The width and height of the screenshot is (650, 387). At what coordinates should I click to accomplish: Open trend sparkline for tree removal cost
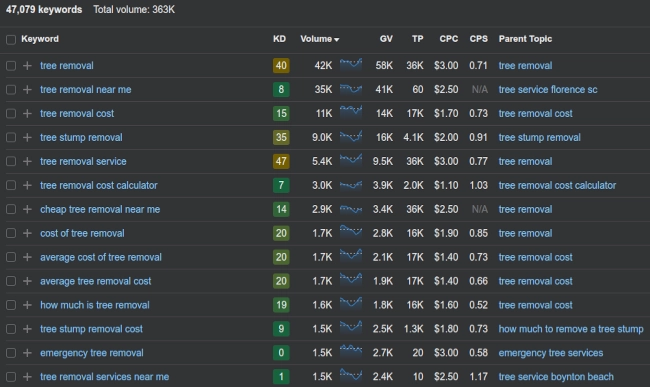(x=351, y=112)
